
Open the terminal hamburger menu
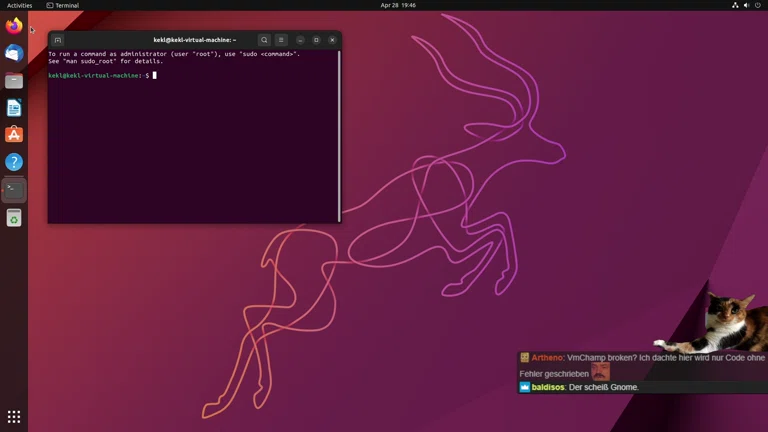(281, 40)
